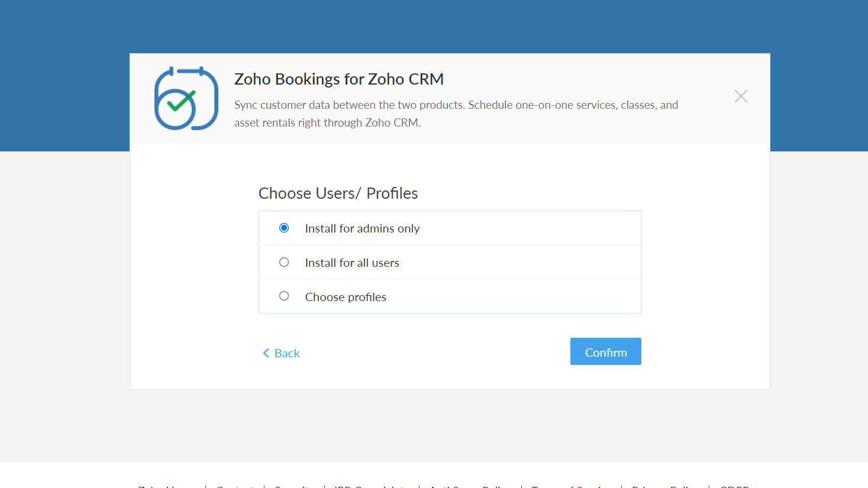
Task: Select the Choose profiles radio button
Action: click(284, 296)
